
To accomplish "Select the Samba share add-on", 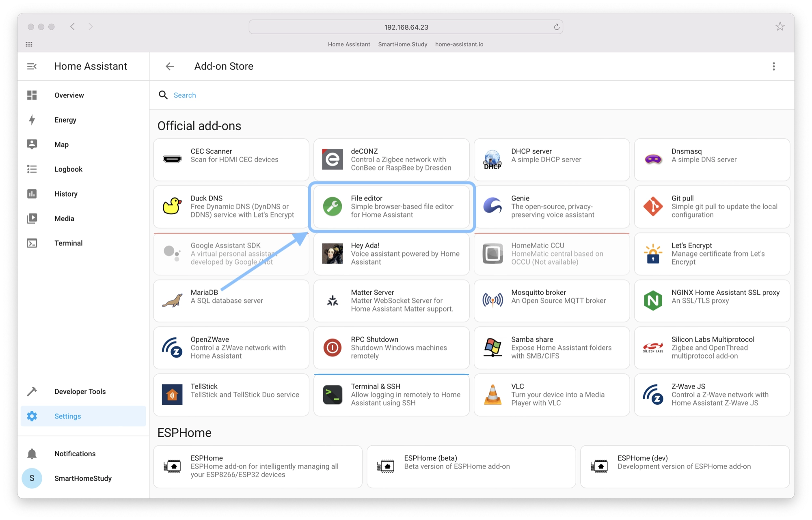I will pos(552,347).
